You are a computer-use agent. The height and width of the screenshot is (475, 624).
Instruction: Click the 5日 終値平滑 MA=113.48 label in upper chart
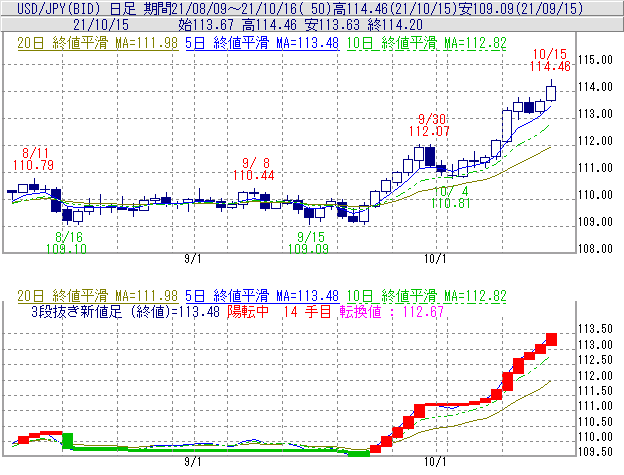click(262, 43)
